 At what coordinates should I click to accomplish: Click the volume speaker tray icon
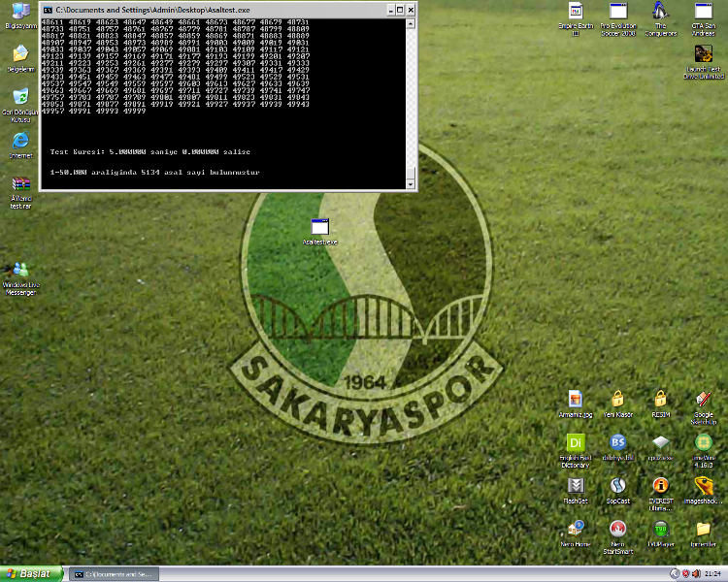pyautogui.click(x=696, y=574)
